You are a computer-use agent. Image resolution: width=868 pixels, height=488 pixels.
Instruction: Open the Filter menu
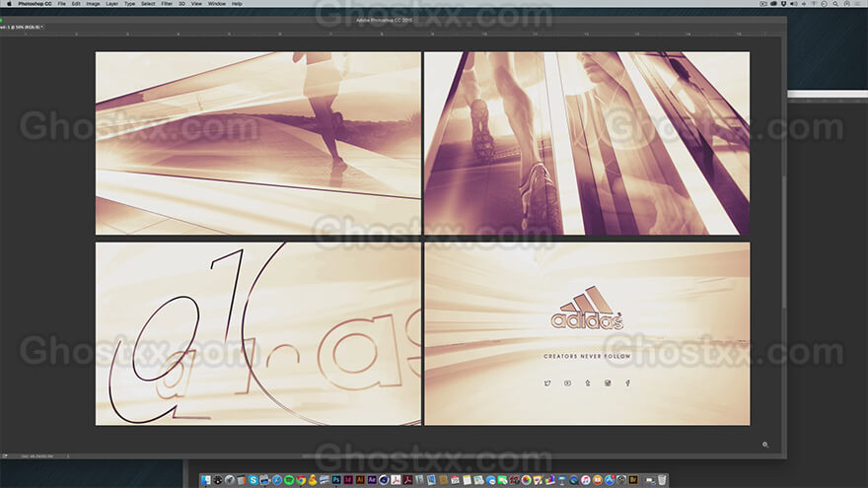point(167,3)
